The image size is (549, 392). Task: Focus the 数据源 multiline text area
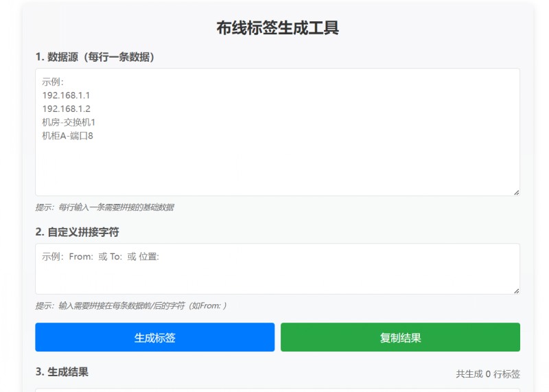277,165
